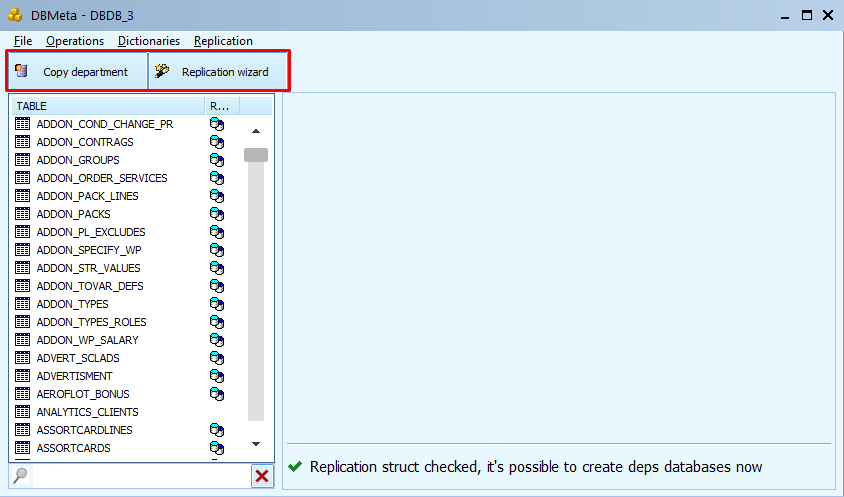Screen dimensions: 844x497
Task: Open the Dictionaries menu
Action: coord(149,41)
